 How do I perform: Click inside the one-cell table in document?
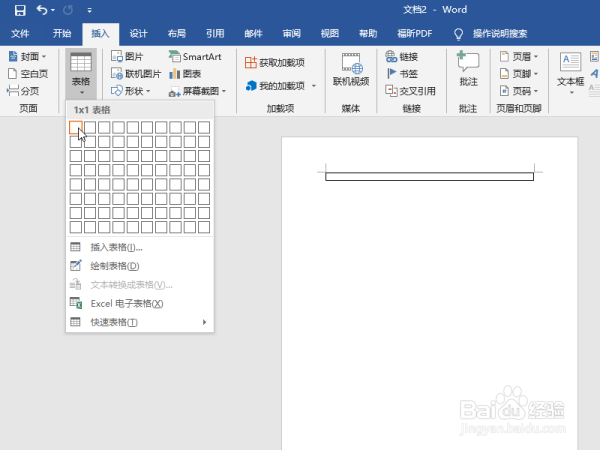pos(429,176)
